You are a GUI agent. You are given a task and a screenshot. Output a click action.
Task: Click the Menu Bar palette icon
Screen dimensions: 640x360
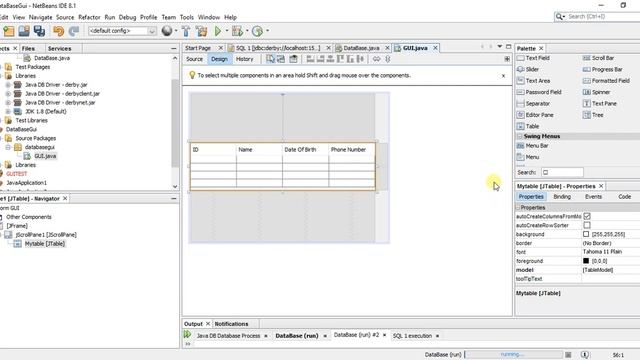tap(520, 146)
